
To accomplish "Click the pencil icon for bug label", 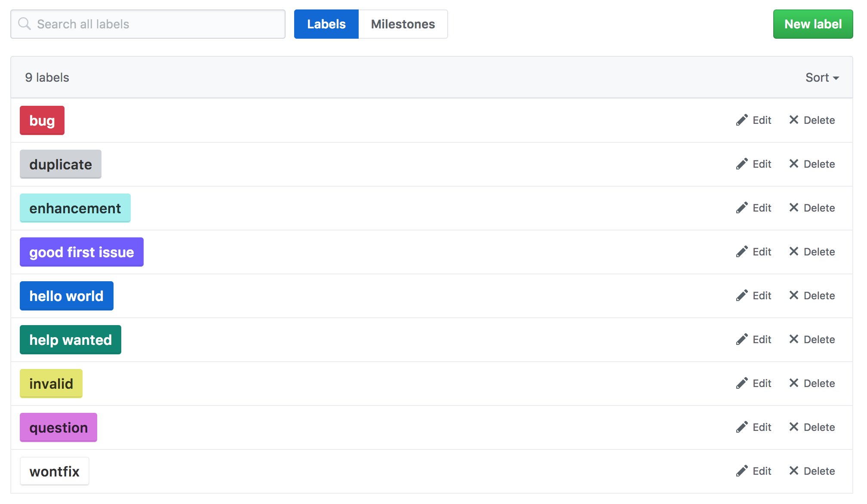I will pyautogui.click(x=741, y=120).
